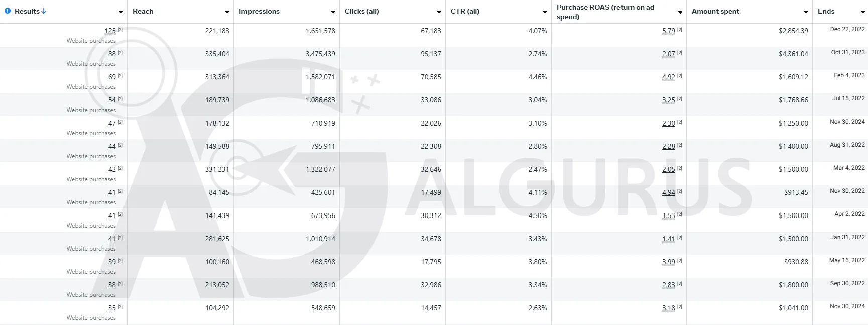The height and width of the screenshot is (325, 868).
Task: Expand the Impressions column dropdown
Action: [333, 12]
